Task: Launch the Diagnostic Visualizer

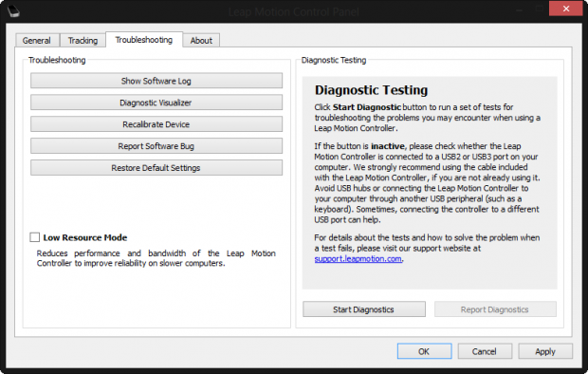Action: (156, 103)
